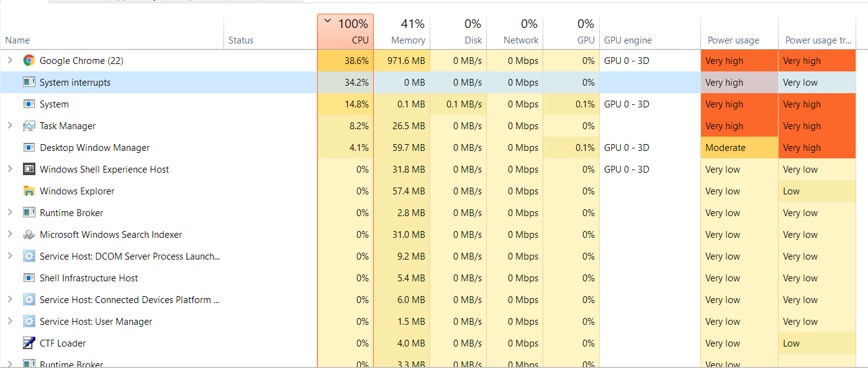
Task: Click the Google Chrome process icon
Action: pyautogui.click(x=29, y=61)
